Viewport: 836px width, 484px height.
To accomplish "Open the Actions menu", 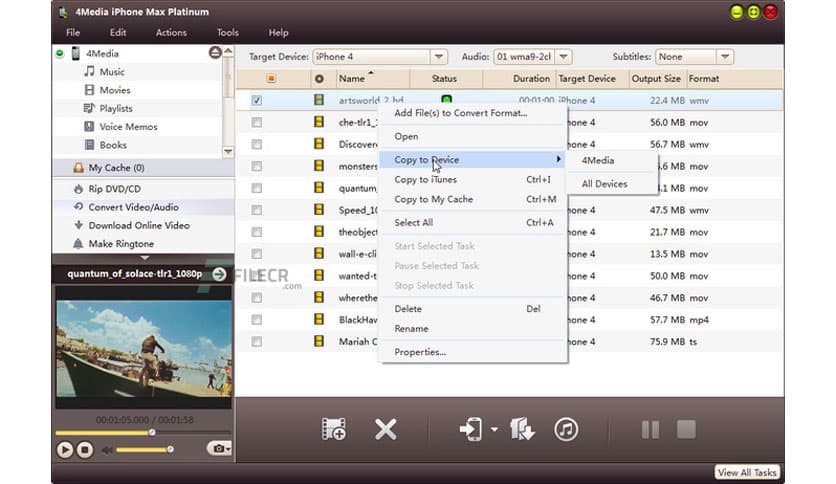I will click(171, 33).
